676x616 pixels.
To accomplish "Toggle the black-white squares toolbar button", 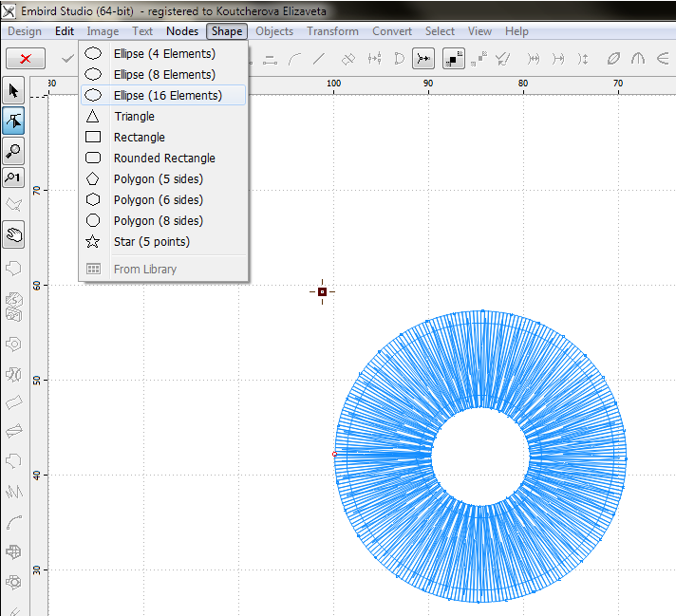I will point(454,59).
